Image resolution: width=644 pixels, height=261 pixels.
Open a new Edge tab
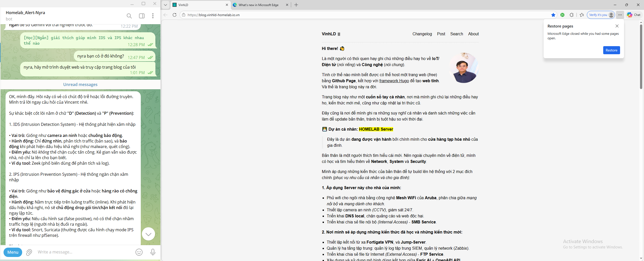click(x=296, y=5)
